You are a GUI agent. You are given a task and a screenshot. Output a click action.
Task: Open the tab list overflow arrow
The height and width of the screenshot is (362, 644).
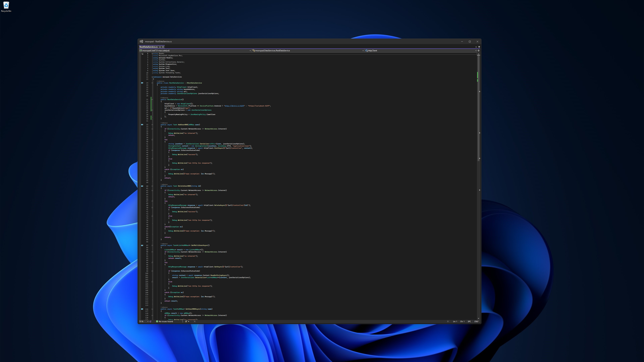pos(476,47)
